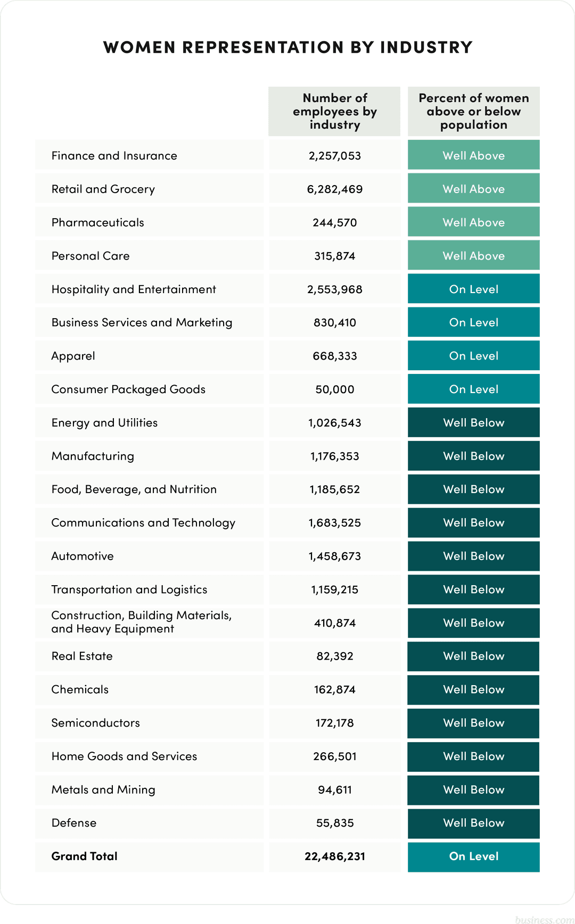The image size is (575, 924).
Task: Select Construction, Building Materials, and Heavy Equipment label
Action: 141,622
